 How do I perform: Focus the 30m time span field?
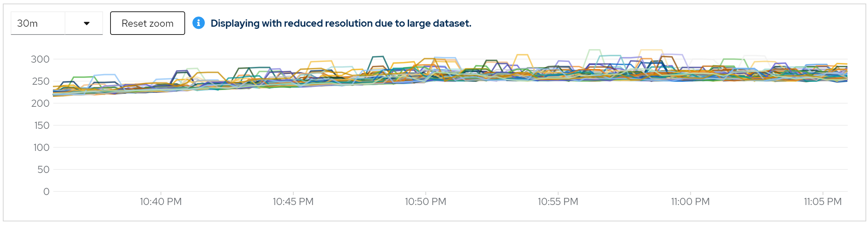coord(38,23)
